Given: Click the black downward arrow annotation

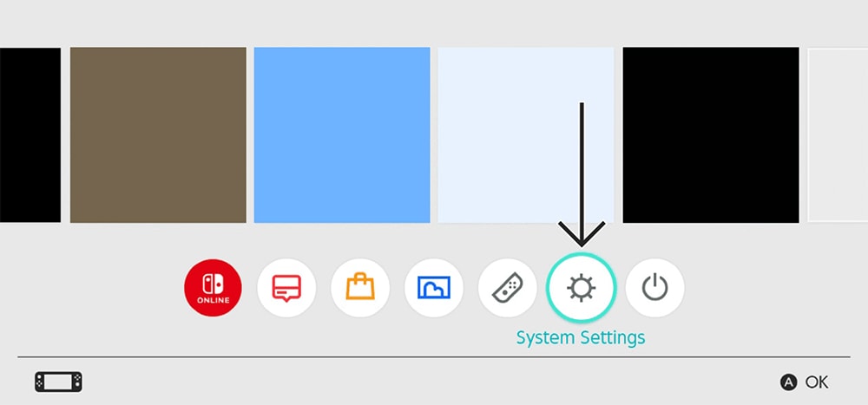Looking at the screenshot, I should [x=582, y=175].
